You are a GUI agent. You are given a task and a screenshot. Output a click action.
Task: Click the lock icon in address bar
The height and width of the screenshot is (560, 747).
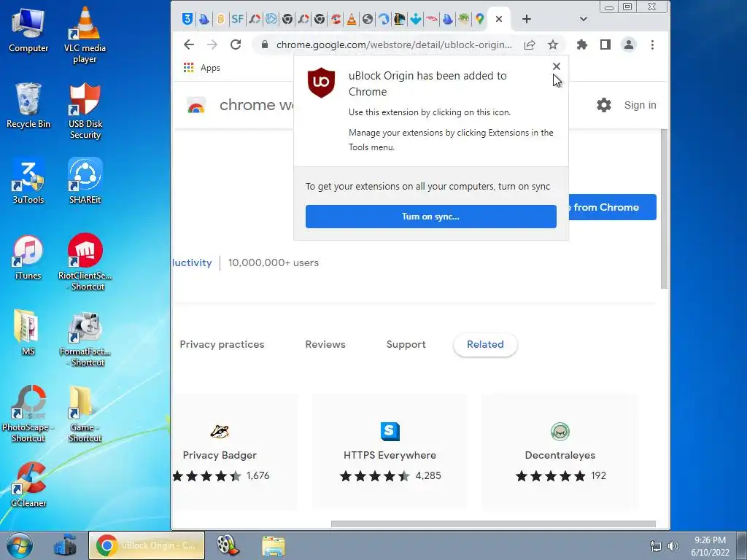[265, 44]
